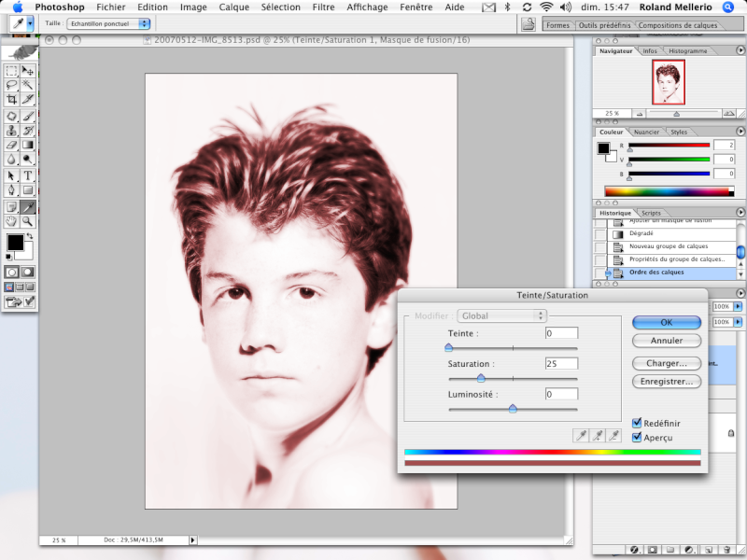The image size is (747, 560).
Task: Click the new adjustment layer icon
Action: [x=689, y=550]
